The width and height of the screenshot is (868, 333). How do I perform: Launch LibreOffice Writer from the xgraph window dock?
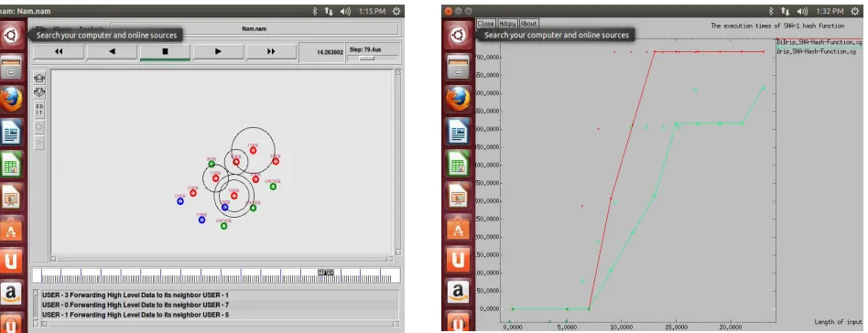[458, 132]
